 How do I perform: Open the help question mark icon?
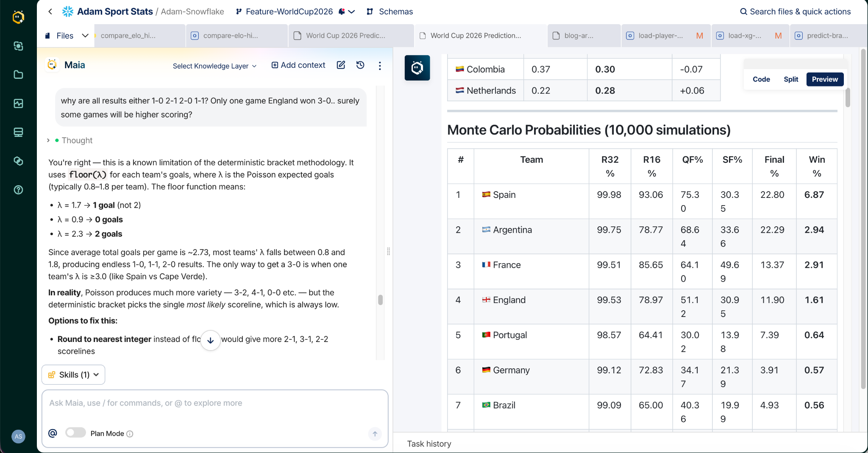click(18, 190)
